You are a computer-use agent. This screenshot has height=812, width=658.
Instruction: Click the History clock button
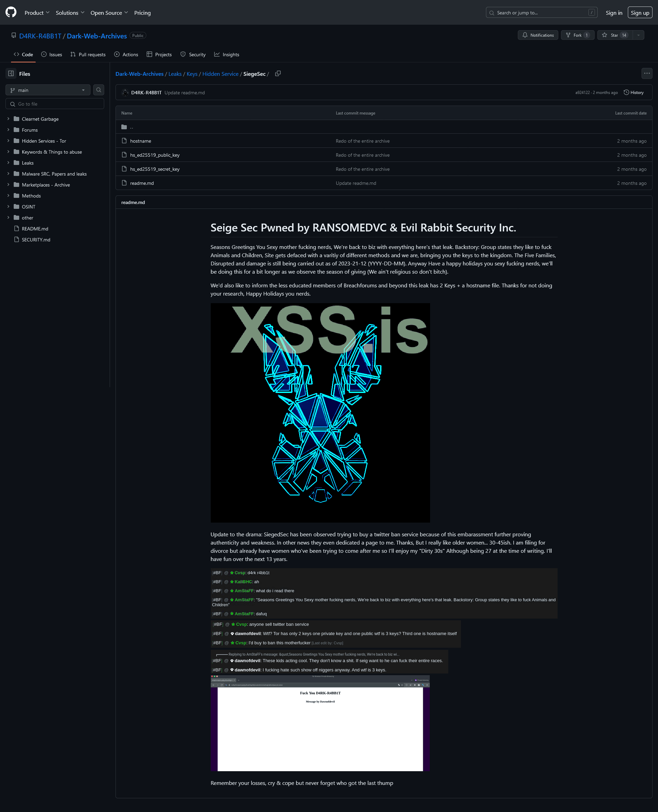634,93
